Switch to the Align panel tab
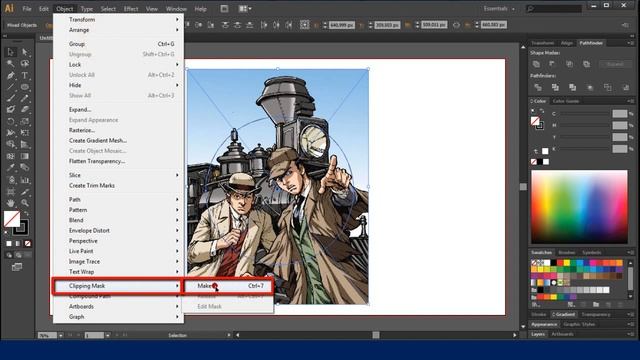This screenshot has height=360, width=640. click(x=567, y=43)
